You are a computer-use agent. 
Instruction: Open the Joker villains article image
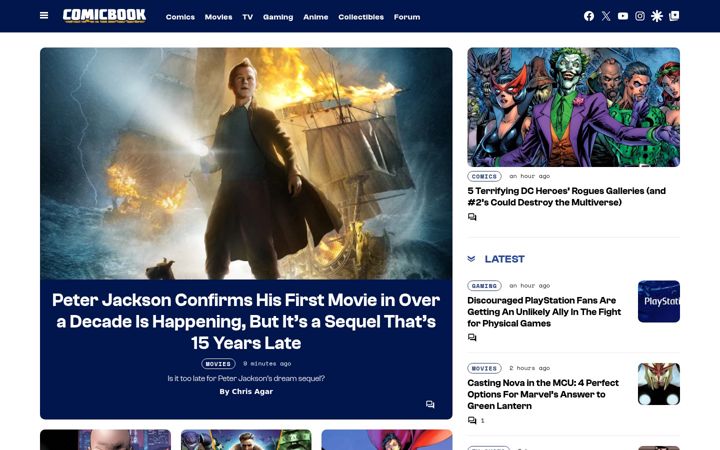click(574, 107)
